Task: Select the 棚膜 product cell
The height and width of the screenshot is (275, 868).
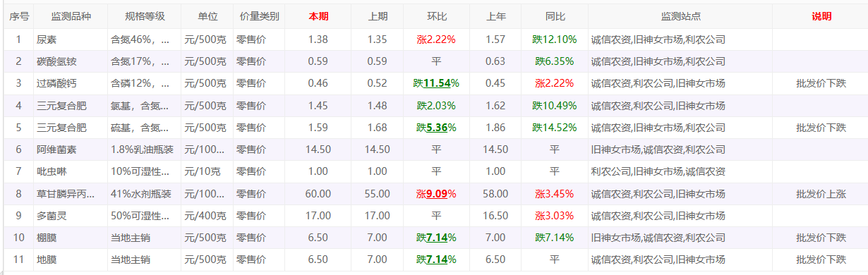Action: click(x=47, y=238)
